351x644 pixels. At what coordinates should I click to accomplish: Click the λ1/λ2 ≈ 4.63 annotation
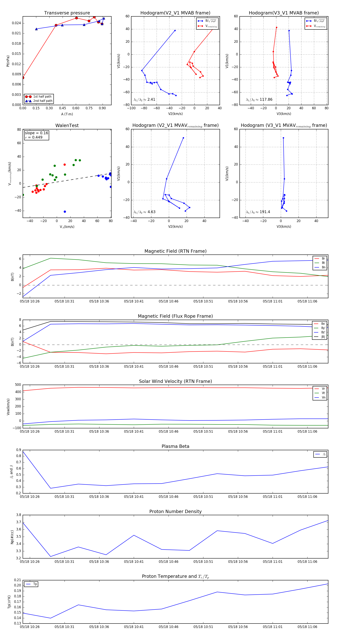point(144,212)
